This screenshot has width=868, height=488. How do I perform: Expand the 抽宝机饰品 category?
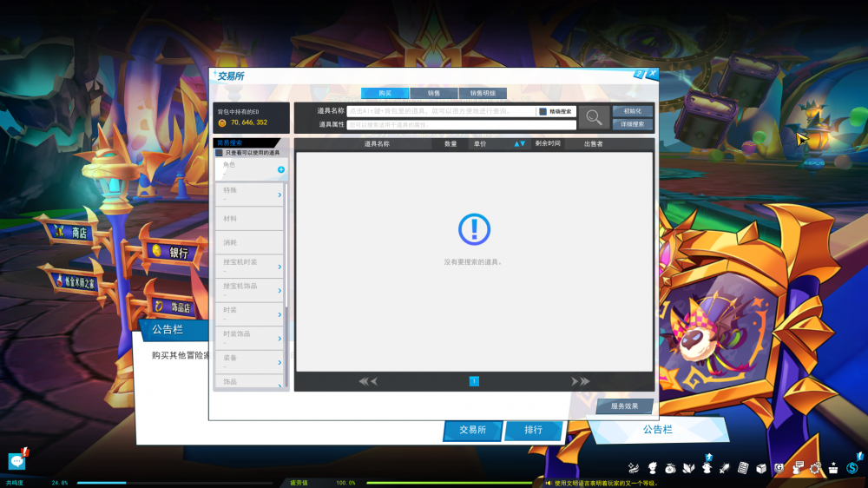249,290
